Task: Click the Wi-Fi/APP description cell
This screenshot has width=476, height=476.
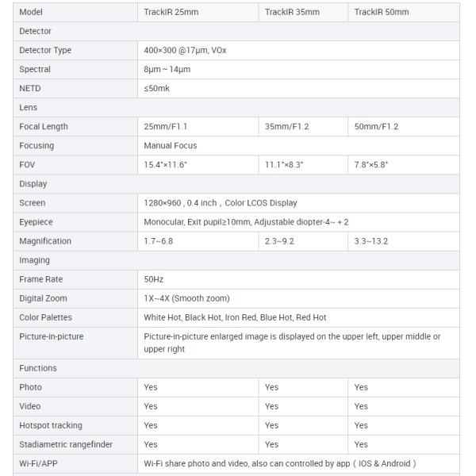Action: point(279,463)
